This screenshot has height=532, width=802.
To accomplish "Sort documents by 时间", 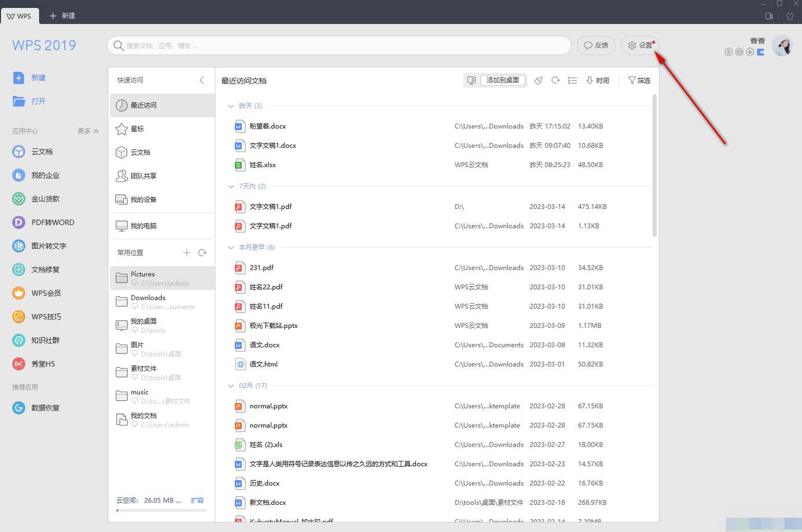I will [x=598, y=80].
